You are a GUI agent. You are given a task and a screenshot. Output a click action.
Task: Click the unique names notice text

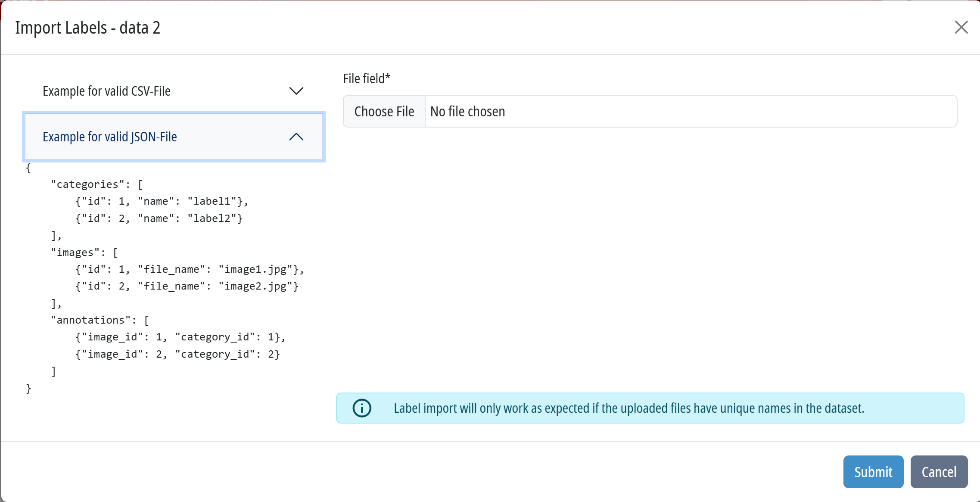pos(629,408)
